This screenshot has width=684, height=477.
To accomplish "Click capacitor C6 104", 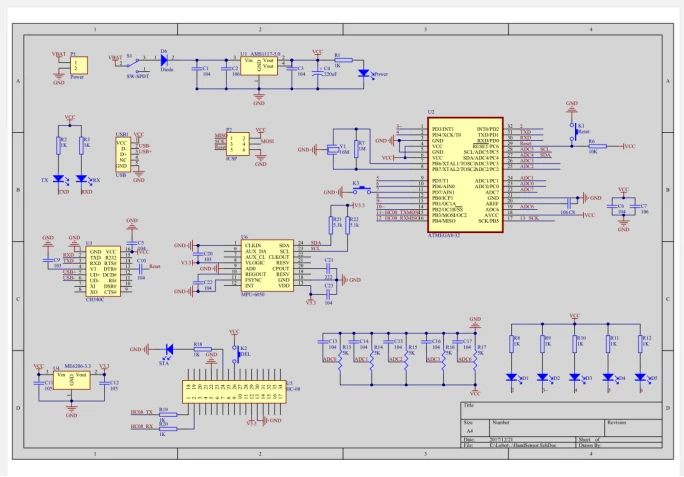I will click(612, 206).
